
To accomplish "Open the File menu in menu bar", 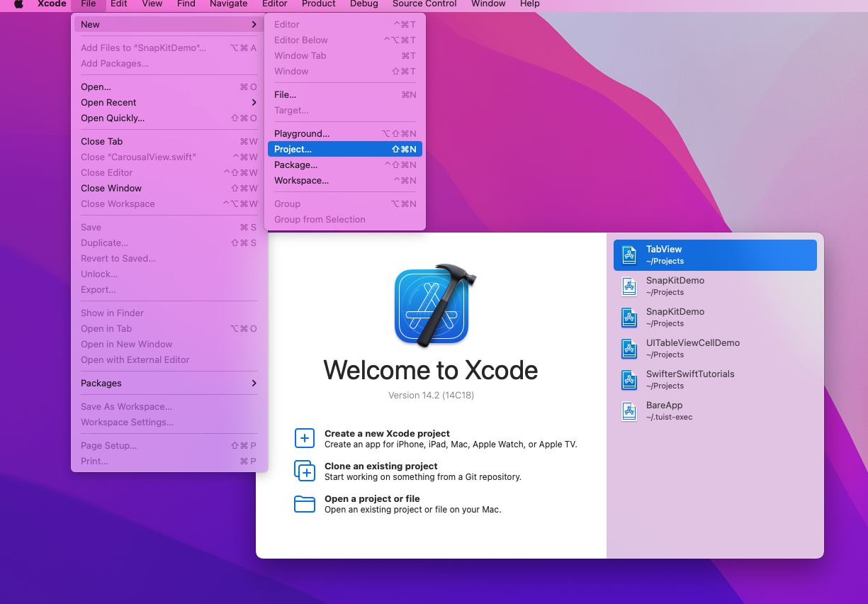I will pyautogui.click(x=89, y=4).
